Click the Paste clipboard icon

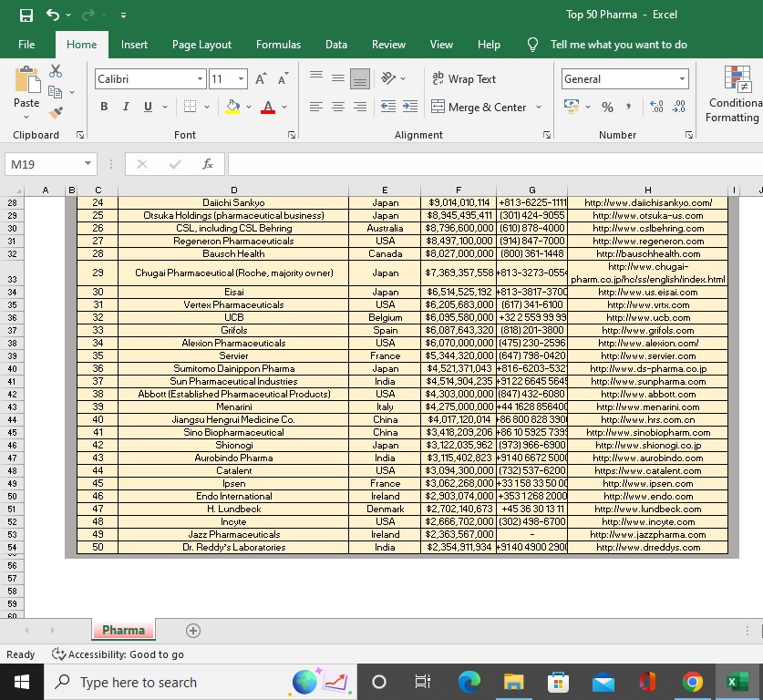27,80
